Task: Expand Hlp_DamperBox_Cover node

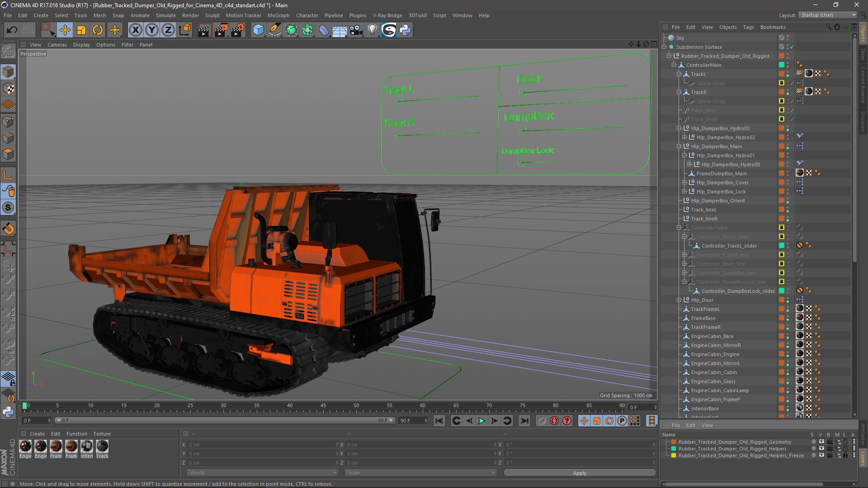Action: pos(684,183)
